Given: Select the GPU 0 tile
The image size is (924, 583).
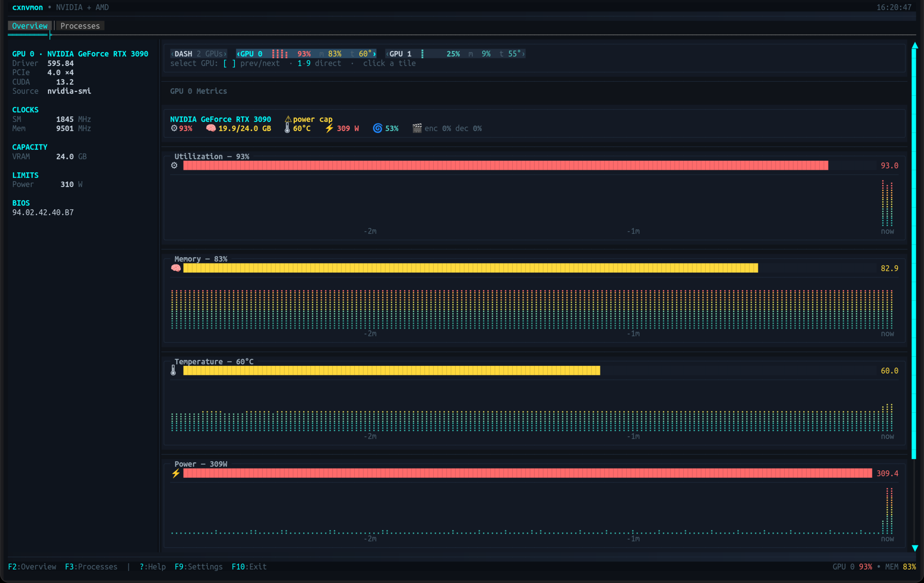Looking at the screenshot, I should click(x=306, y=54).
